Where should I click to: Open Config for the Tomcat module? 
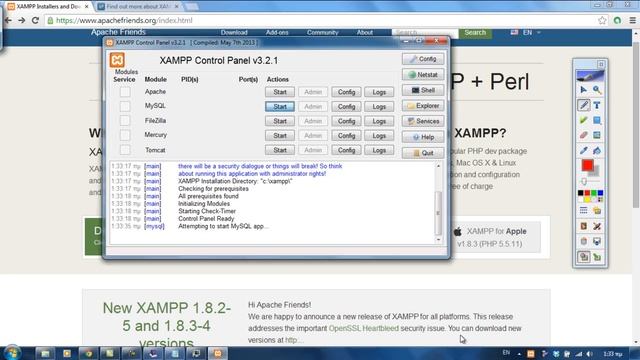click(x=346, y=150)
